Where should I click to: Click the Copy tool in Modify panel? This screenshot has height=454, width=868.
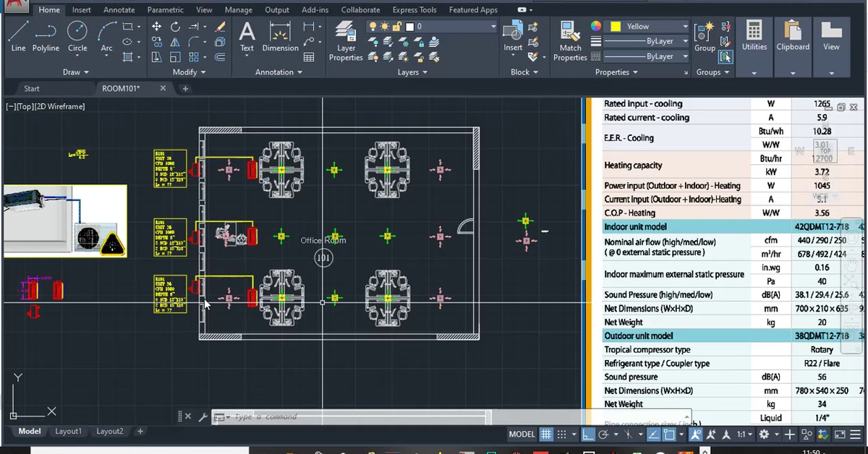pos(156,42)
